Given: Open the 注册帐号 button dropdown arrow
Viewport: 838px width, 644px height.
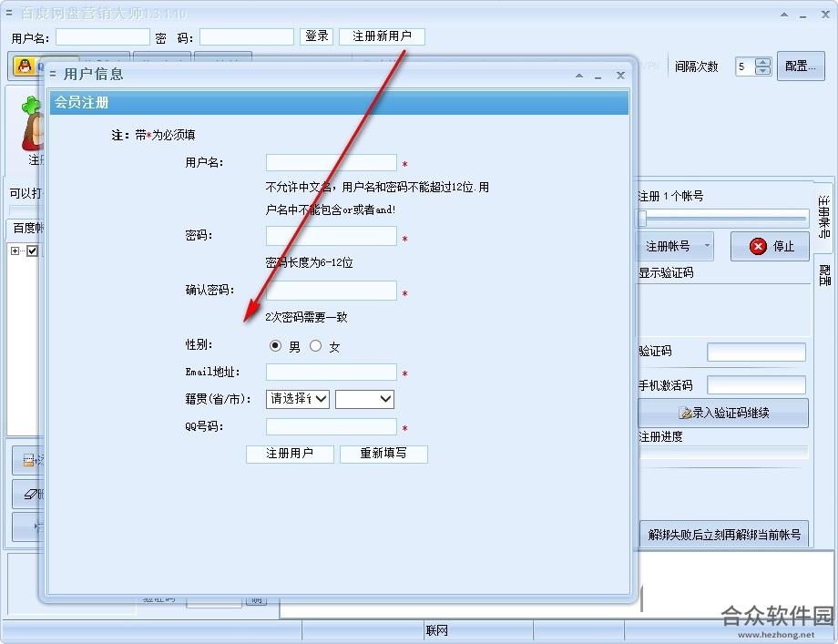Looking at the screenshot, I should (x=707, y=246).
